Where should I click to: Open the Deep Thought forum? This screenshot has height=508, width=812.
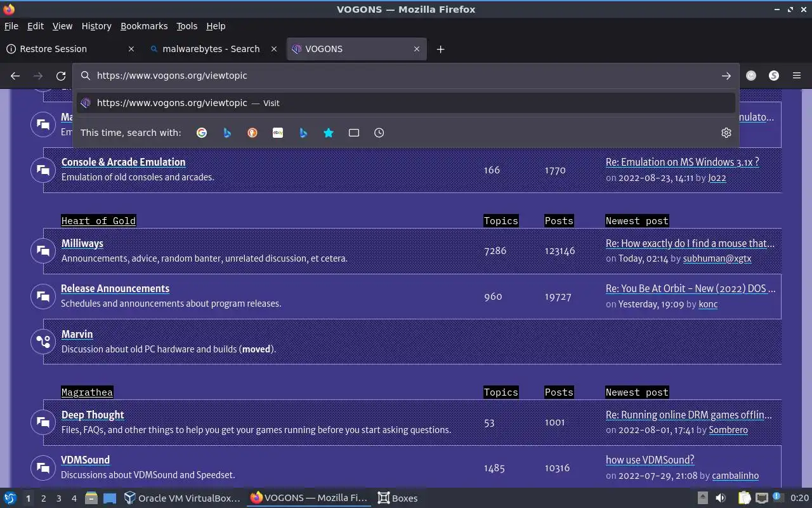(x=93, y=415)
